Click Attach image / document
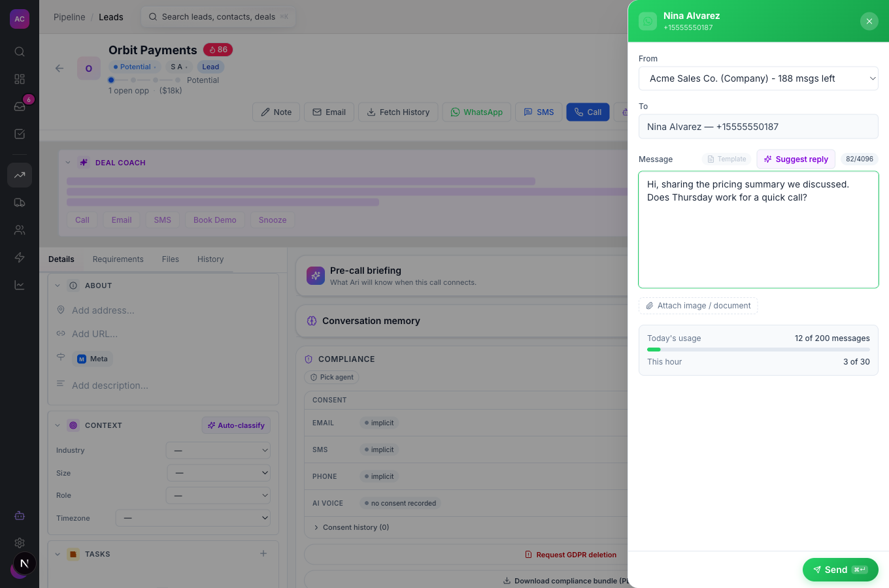This screenshot has height=588, width=889. tap(698, 306)
